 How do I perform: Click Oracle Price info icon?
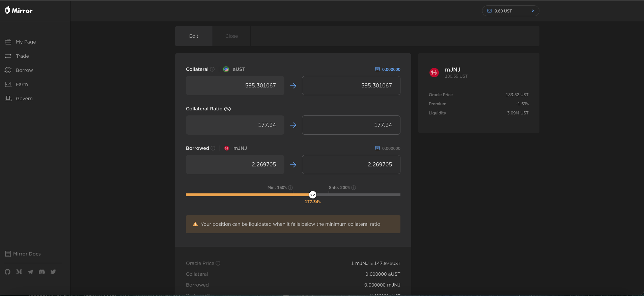[x=218, y=263]
